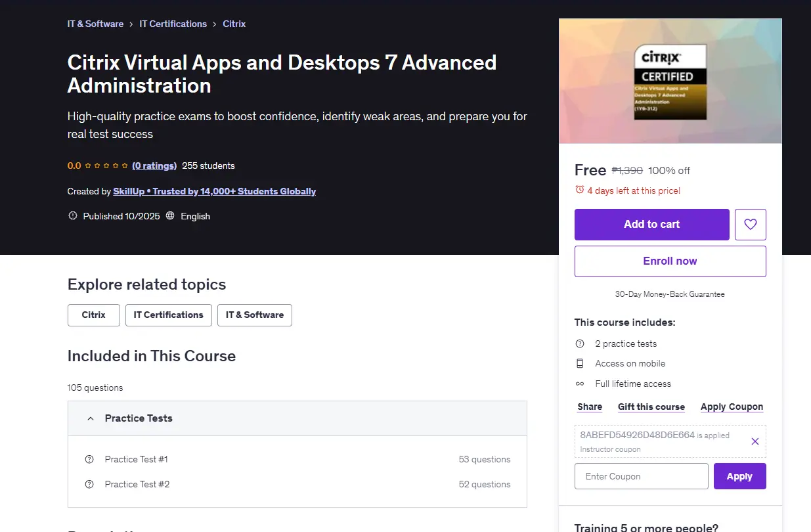
Task: Click '53 questions' text
Action: [485, 459]
